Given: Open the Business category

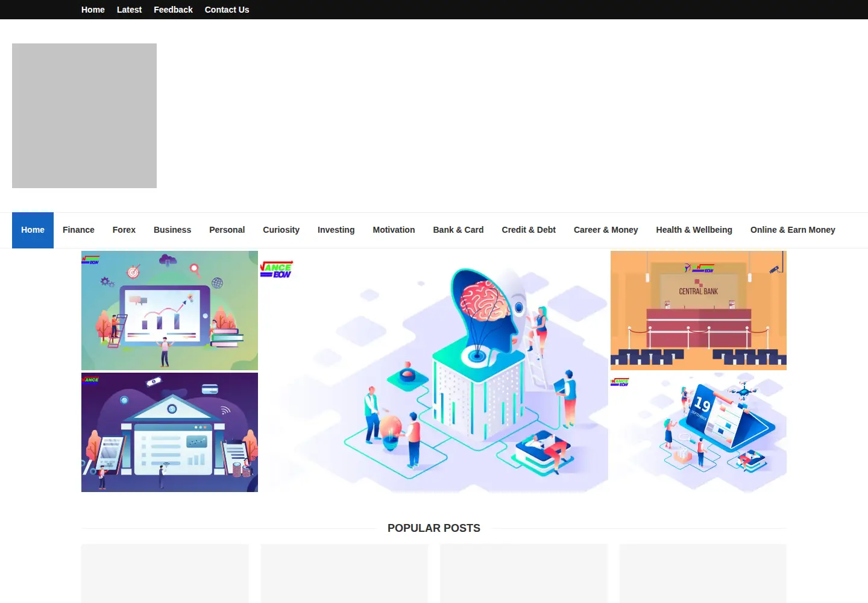Looking at the screenshot, I should tap(172, 230).
